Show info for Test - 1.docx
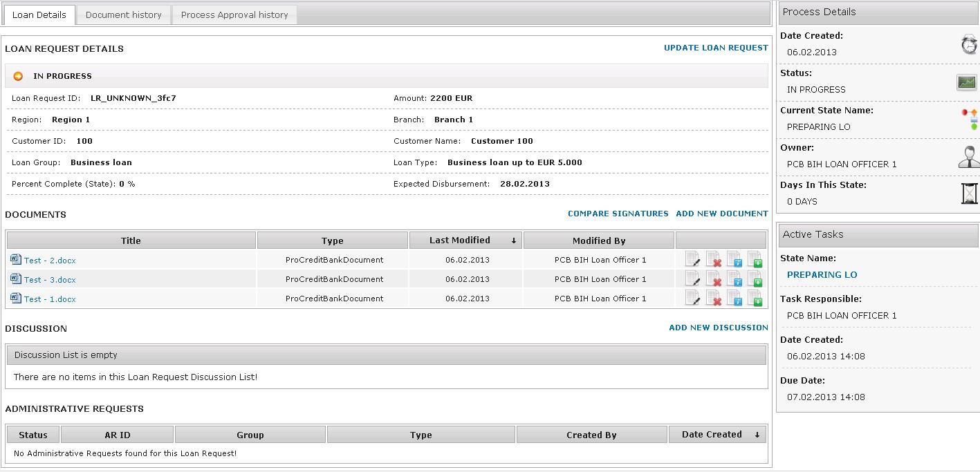980x472 pixels. click(x=734, y=299)
